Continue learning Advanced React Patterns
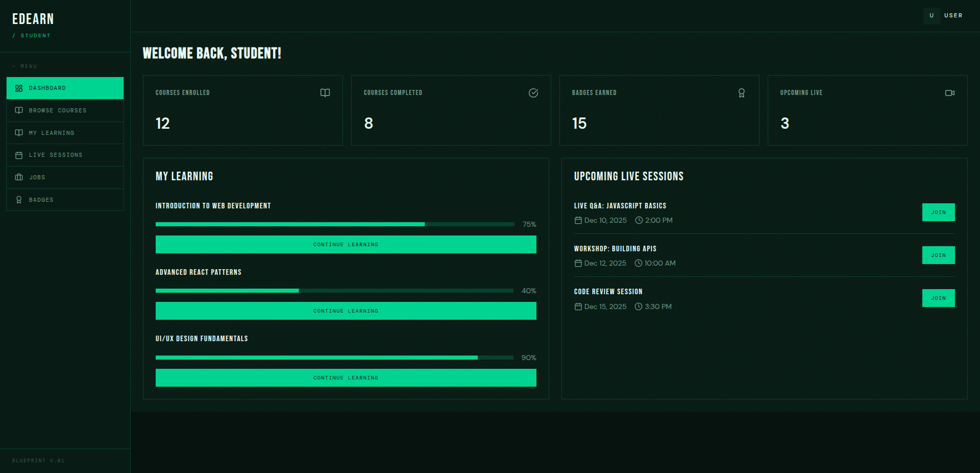Viewport: 980px width, 473px height. point(346,311)
